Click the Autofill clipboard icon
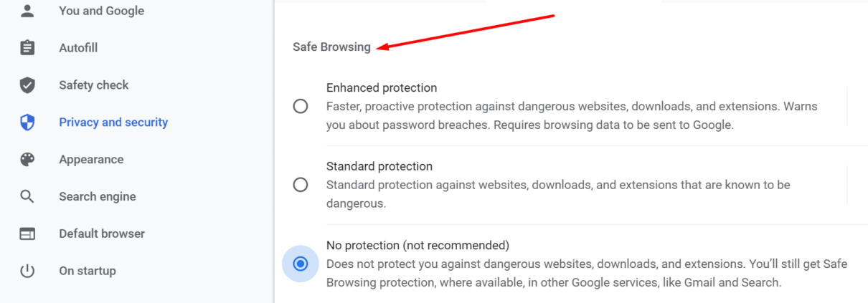This screenshot has height=303, width=868. (27, 48)
